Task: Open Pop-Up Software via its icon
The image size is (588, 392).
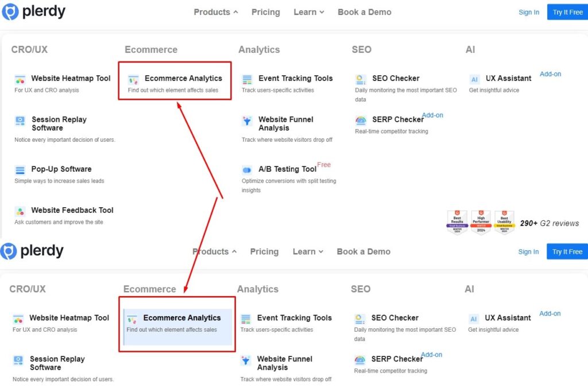Action: 20,171
